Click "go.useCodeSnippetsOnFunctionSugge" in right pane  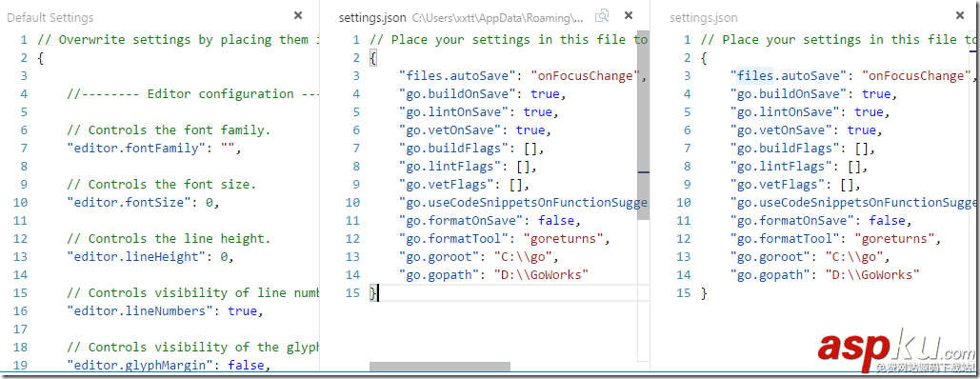[x=853, y=203]
